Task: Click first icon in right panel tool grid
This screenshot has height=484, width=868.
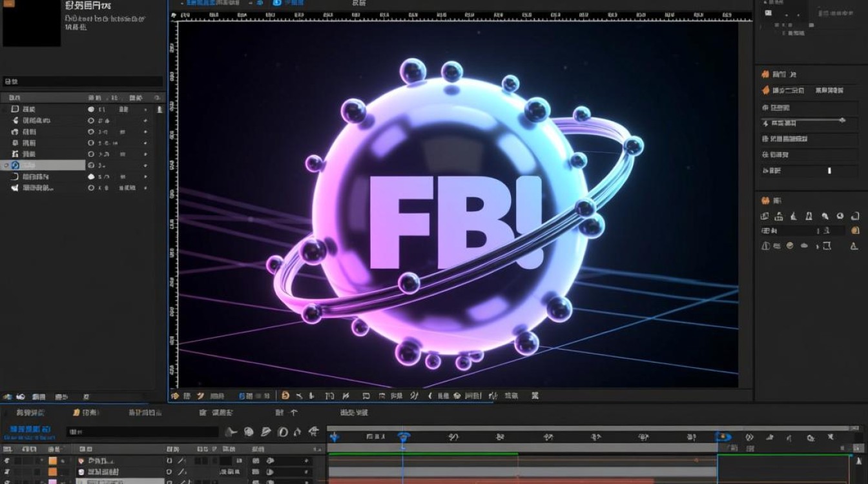Action: [x=765, y=217]
